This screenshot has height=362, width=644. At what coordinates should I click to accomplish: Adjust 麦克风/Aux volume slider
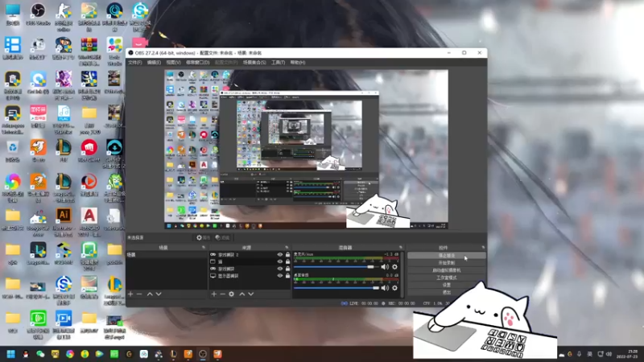(x=336, y=267)
